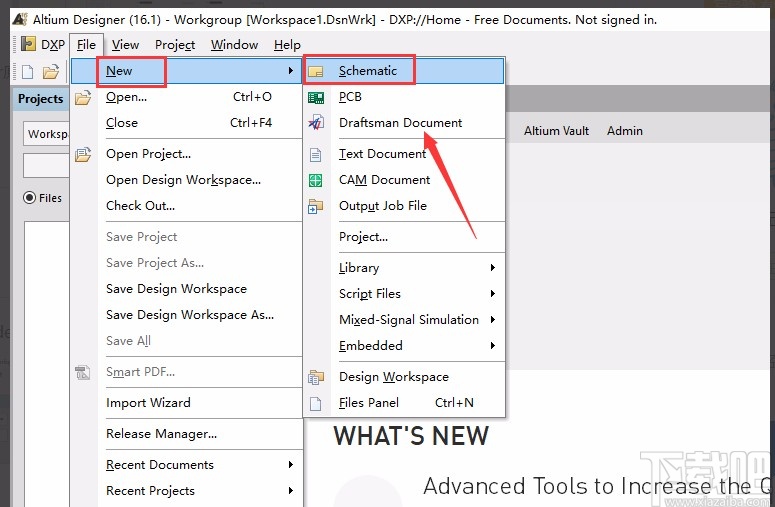The height and width of the screenshot is (507, 775).
Task: Open the Workspace dropdown in Projects panel
Action: click(x=46, y=134)
